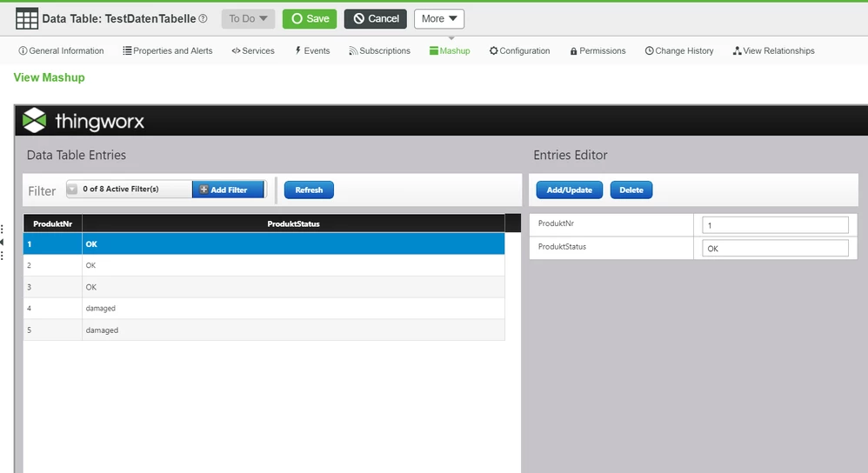This screenshot has width=868, height=473.
Task: Save the data table
Action: click(310, 19)
